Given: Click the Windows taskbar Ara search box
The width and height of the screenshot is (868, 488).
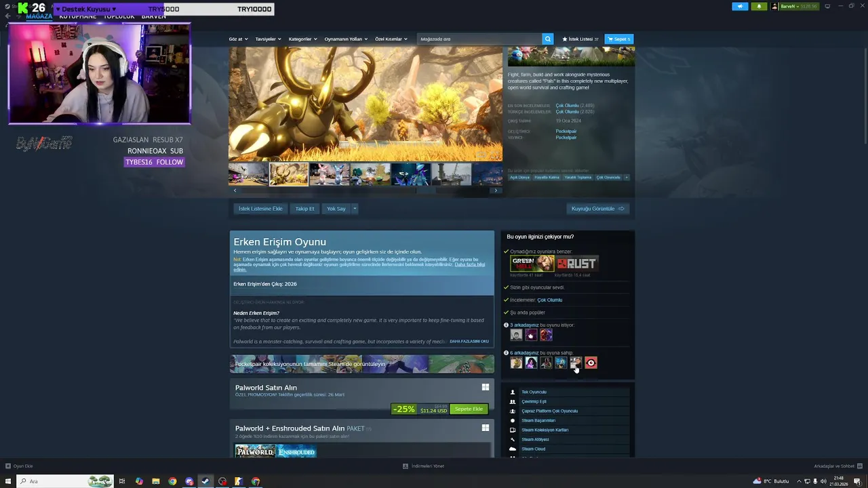Looking at the screenshot, I should coord(66,481).
